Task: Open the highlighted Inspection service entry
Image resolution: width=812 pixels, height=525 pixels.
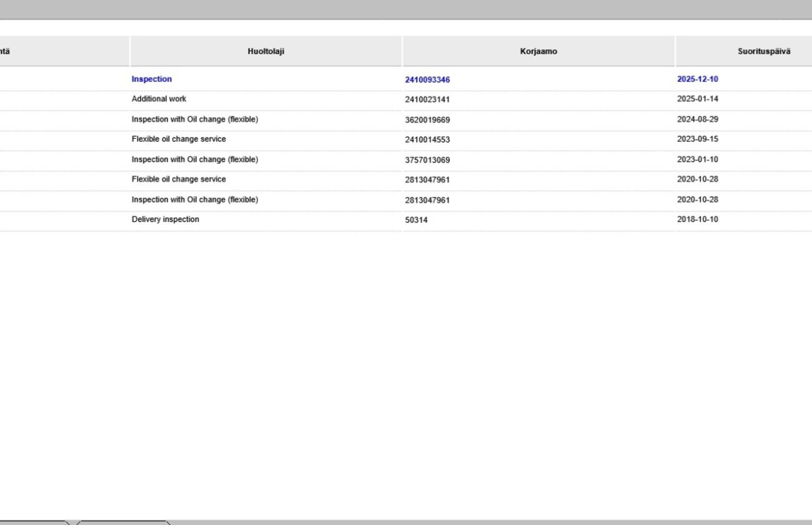Action: tap(152, 79)
